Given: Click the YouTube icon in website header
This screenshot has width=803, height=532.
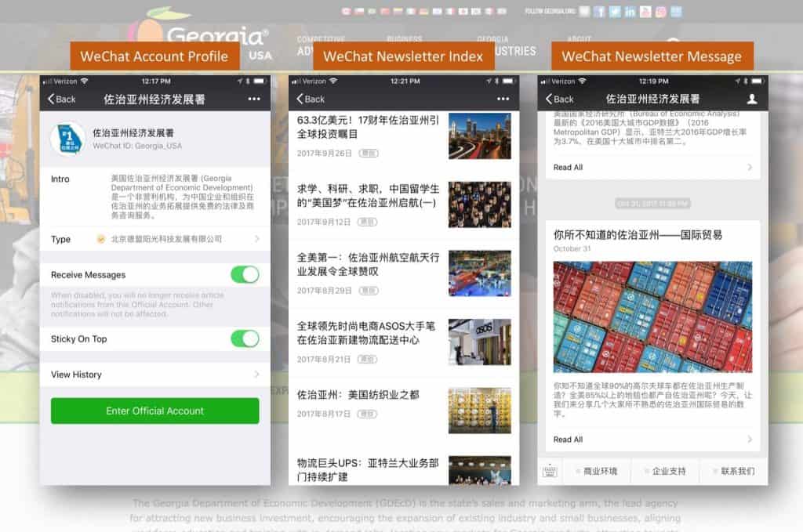Looking at the screenshot, I should [645, 12].
